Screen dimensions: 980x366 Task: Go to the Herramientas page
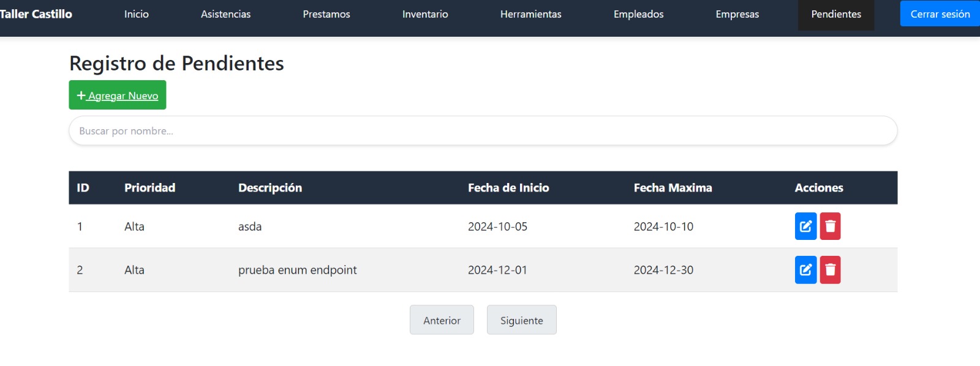coord(530,14)
